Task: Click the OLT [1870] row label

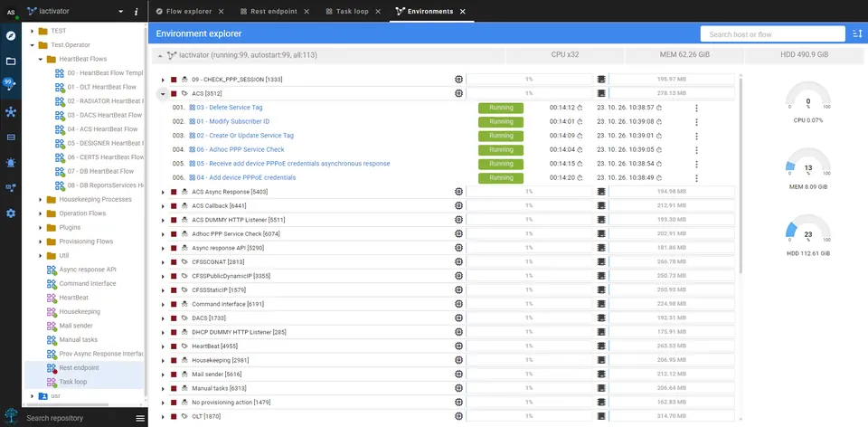Action: point(206,416)
